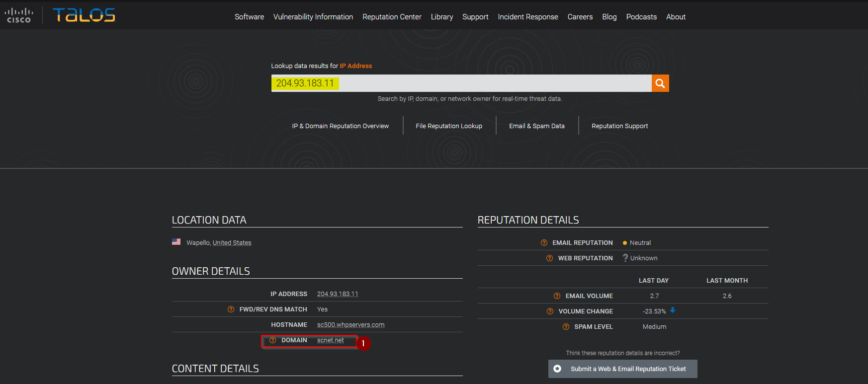The width and height of the screenshot is (868, 384).
Task: Select IP & Domain Reputation Overview tab
Action: (x=341, y=126)
